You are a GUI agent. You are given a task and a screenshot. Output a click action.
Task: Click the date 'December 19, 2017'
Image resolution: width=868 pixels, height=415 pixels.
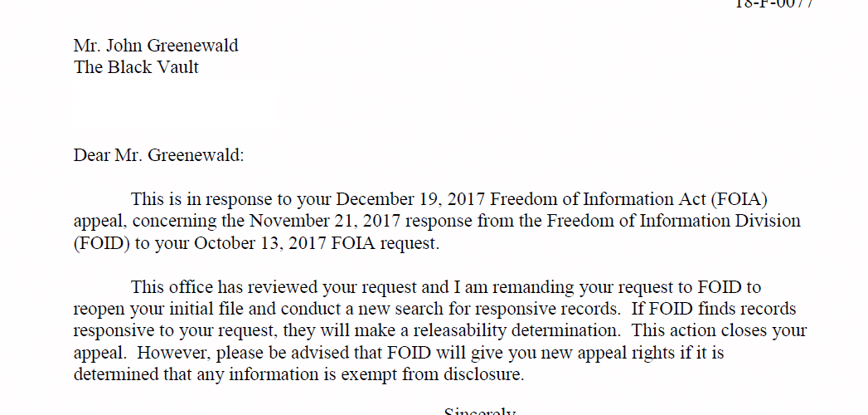click(410, 199)
